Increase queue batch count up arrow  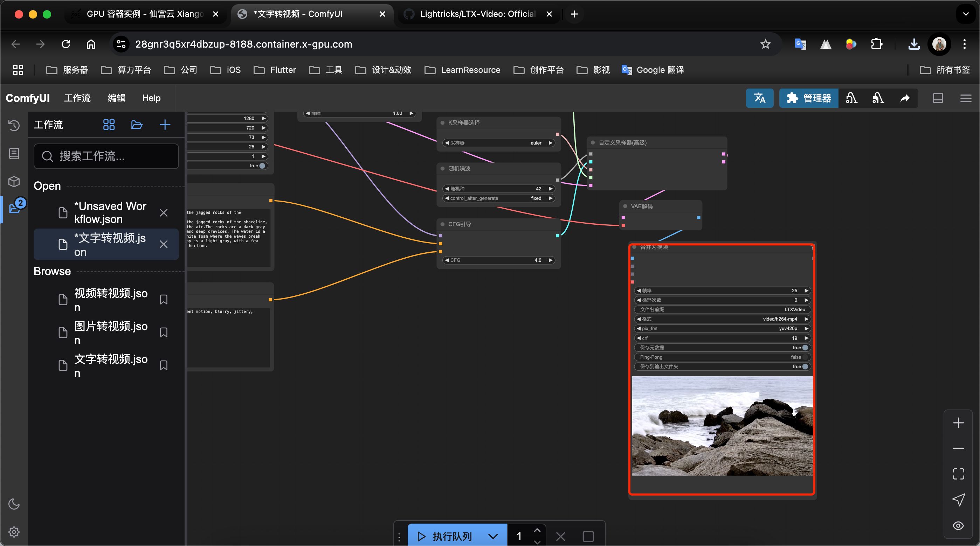click(x=537, y=530)
